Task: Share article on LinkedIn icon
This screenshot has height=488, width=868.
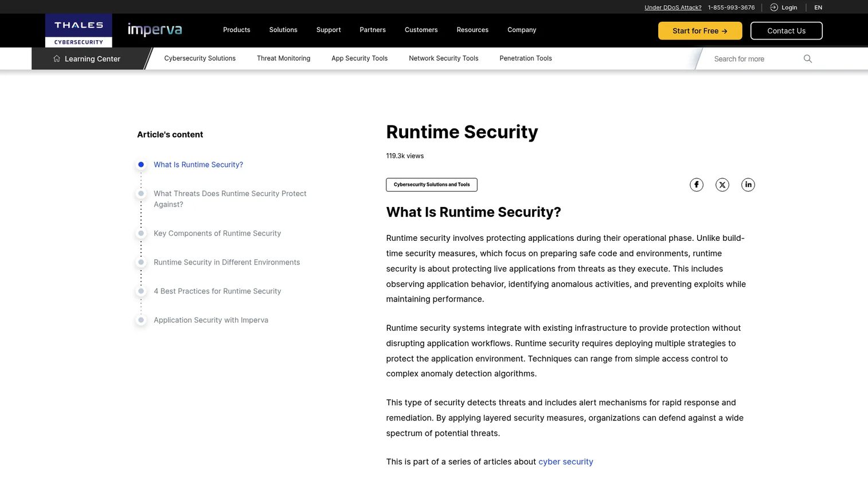Action: click(x=748, y=185)
